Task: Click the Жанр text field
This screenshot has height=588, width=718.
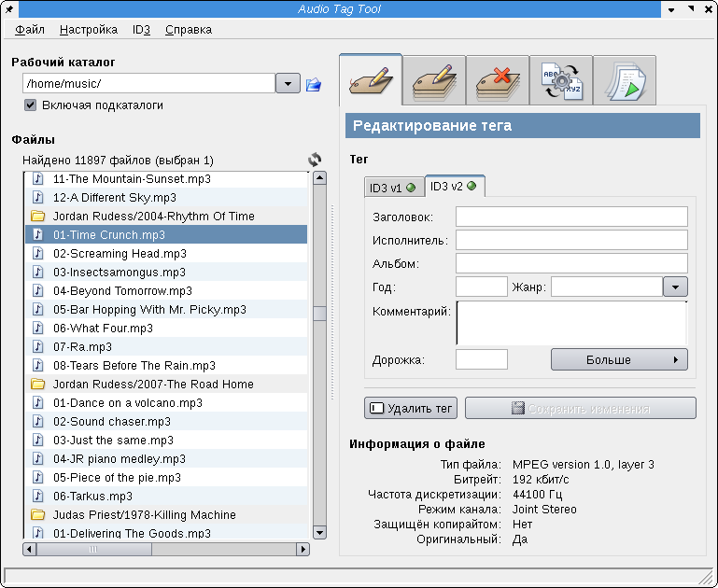Action: pyautogui.click(x=607, y=287)
